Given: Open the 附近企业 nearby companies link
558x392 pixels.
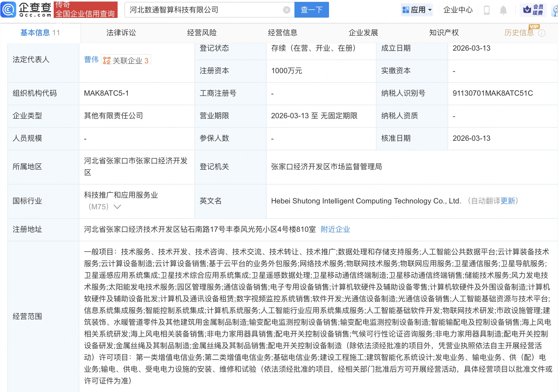Looking at the screenshot, I should click(335, 229).
